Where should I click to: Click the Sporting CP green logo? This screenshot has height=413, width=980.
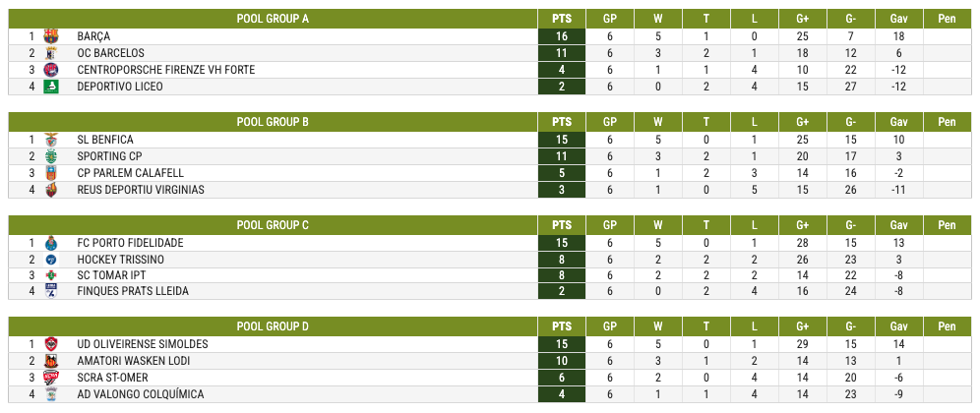[x=50, y=156]
